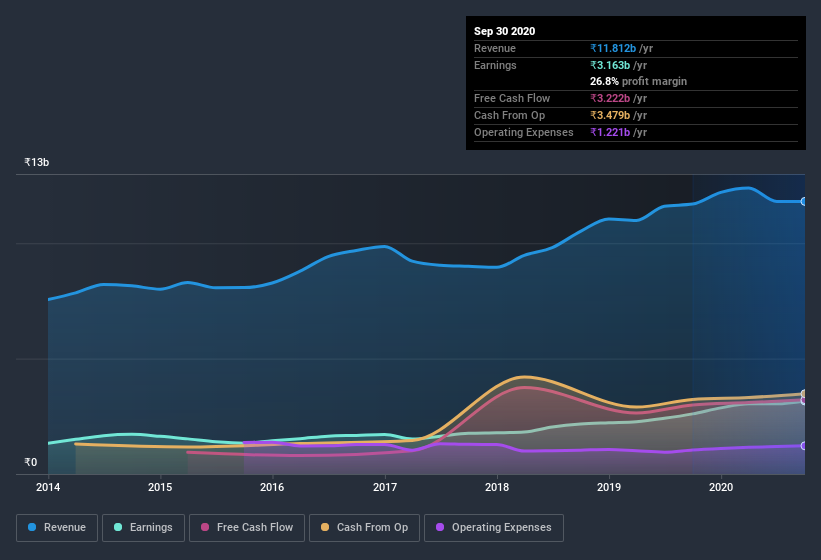Click the purple Operating Expenses legend dot
Image resolution: width=821 pixels, height=560 pixels.
point(440,527)
